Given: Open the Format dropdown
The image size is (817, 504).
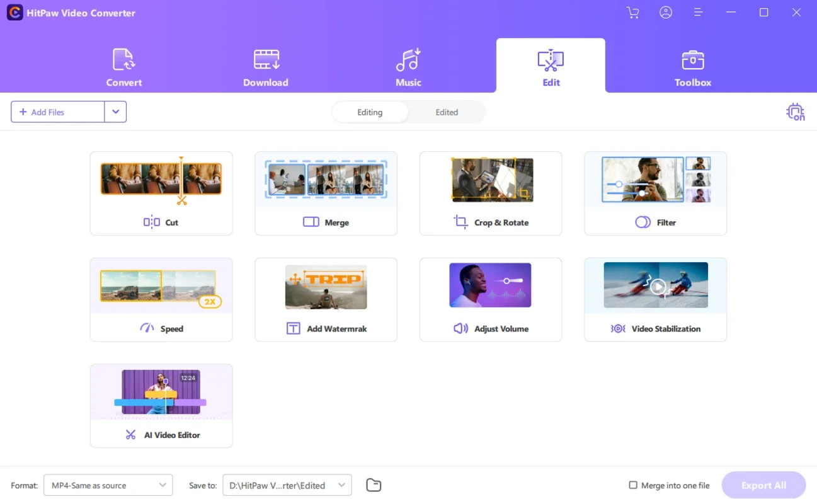Looking at the screenshot, I should click(108, 485).
